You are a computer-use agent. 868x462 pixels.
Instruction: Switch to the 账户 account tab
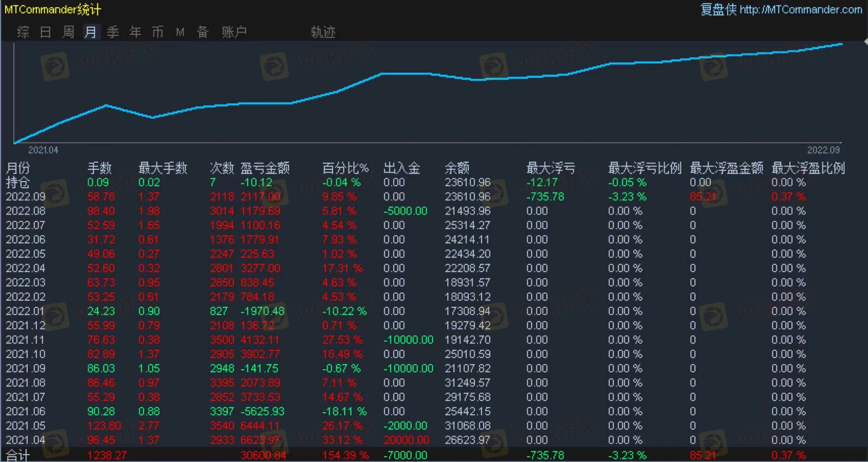pos(234,32)
